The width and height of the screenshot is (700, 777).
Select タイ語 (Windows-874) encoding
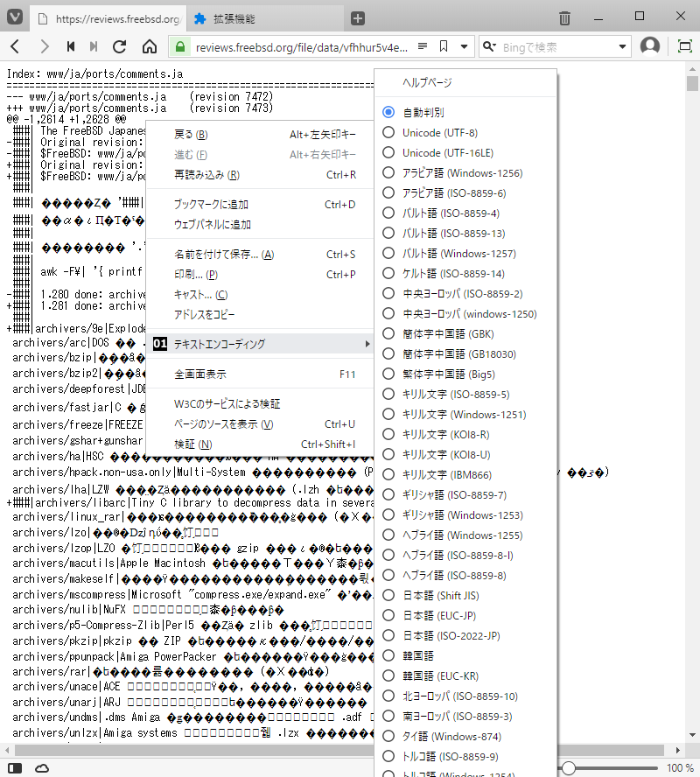pyautogui.click(x=465, y=737)
